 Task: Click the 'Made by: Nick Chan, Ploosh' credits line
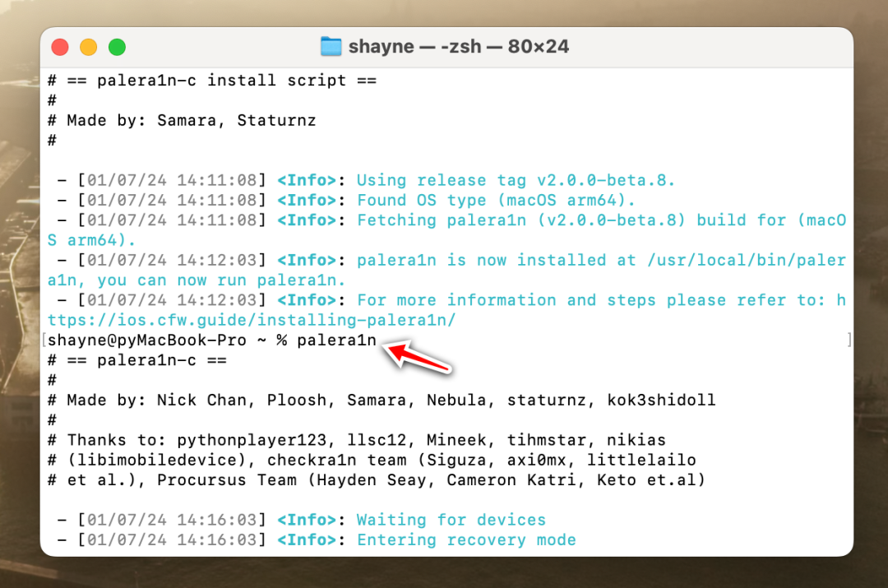point(382,400)
